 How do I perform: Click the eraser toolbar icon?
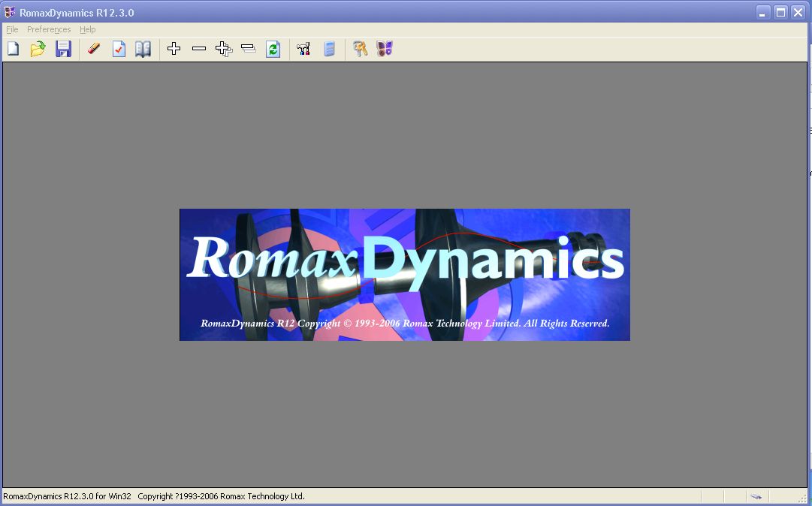point(94,49)
